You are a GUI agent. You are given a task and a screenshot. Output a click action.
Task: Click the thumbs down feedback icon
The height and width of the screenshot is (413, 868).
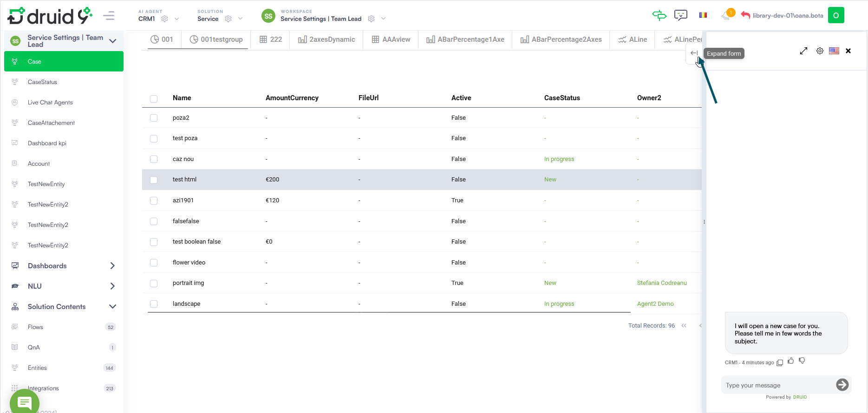(x=802, y=361)
